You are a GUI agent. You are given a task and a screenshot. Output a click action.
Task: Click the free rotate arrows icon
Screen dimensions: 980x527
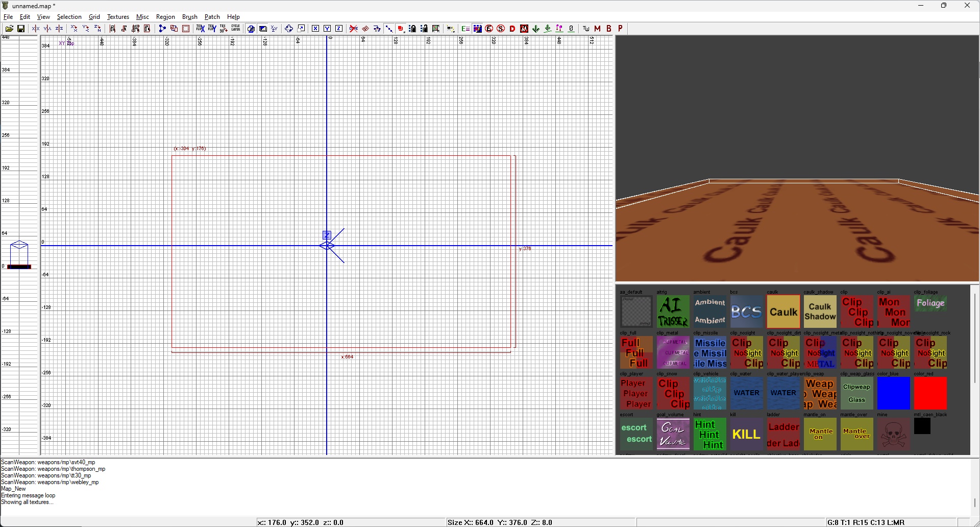(x=289, y=29)
